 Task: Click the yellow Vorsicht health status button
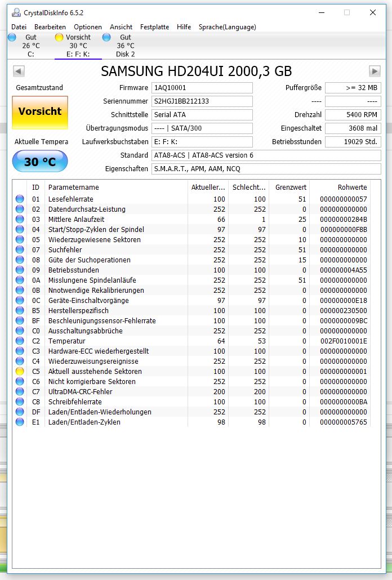40,113
